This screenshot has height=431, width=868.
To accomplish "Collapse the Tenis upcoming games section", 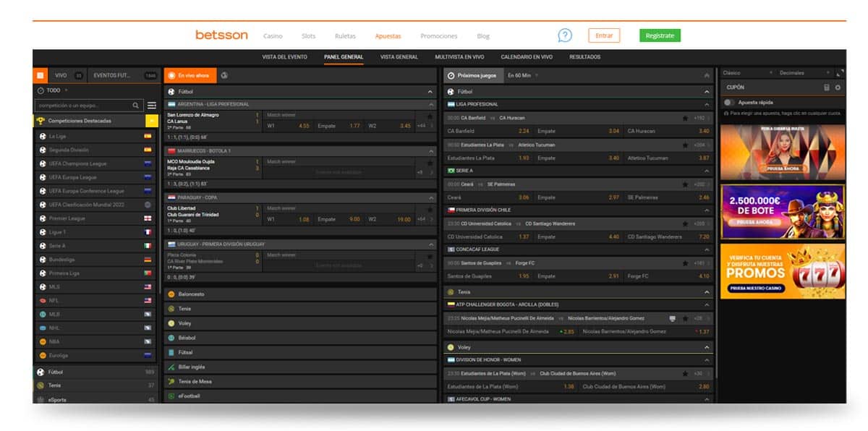I will 707,292.
